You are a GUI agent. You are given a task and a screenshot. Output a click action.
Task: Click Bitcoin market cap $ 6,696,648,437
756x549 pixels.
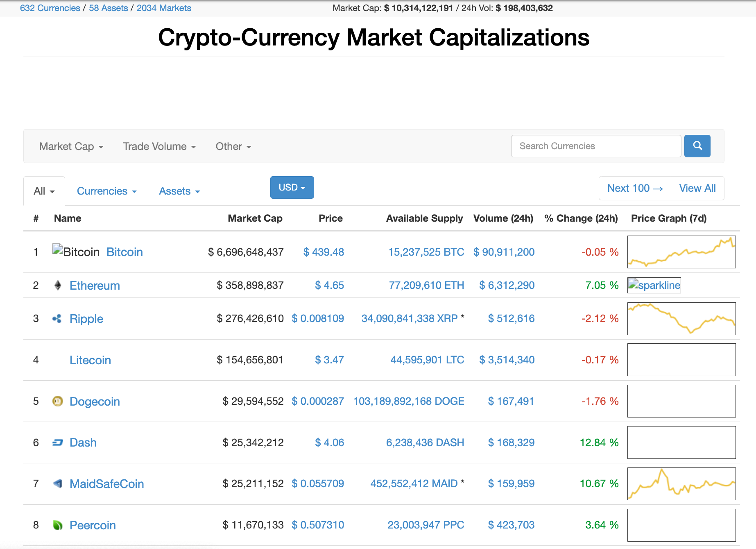point(246,252)
